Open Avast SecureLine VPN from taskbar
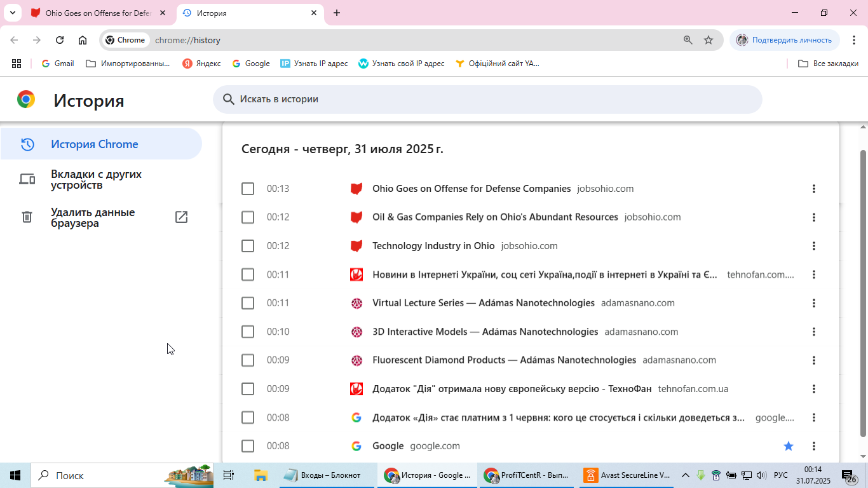Viewport: 868px width, 488px height. pos(627,475)
